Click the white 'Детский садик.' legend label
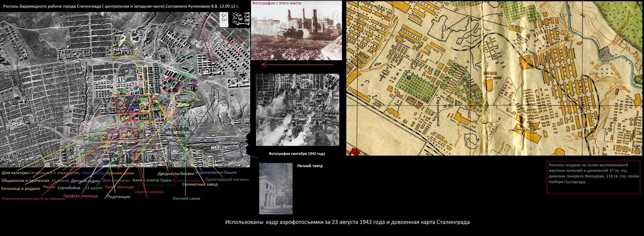The width and height of the screenshot is (644, 236). [85, 181]
